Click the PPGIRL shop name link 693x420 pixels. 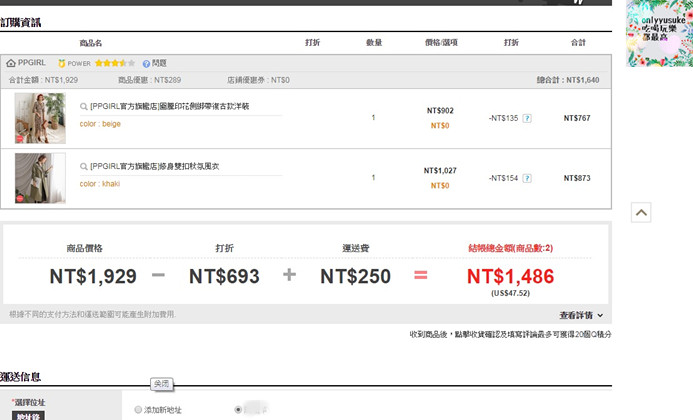pyautogui.click(x=31, y=63)
